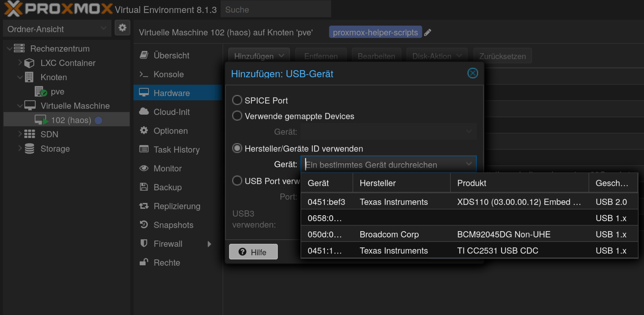The width and height of the screenshot is (644, 315).
Task: Click the Knoten building icon
Action: (x=29, y=77)
